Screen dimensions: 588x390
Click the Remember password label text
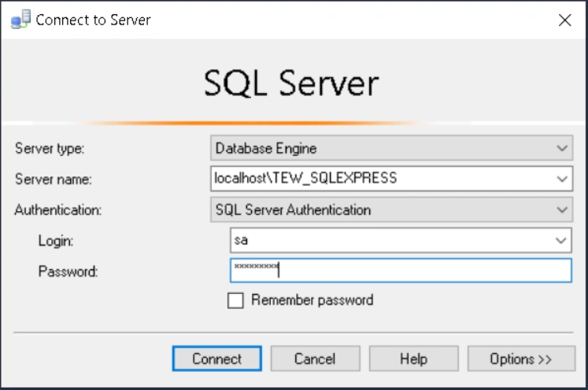312,300
